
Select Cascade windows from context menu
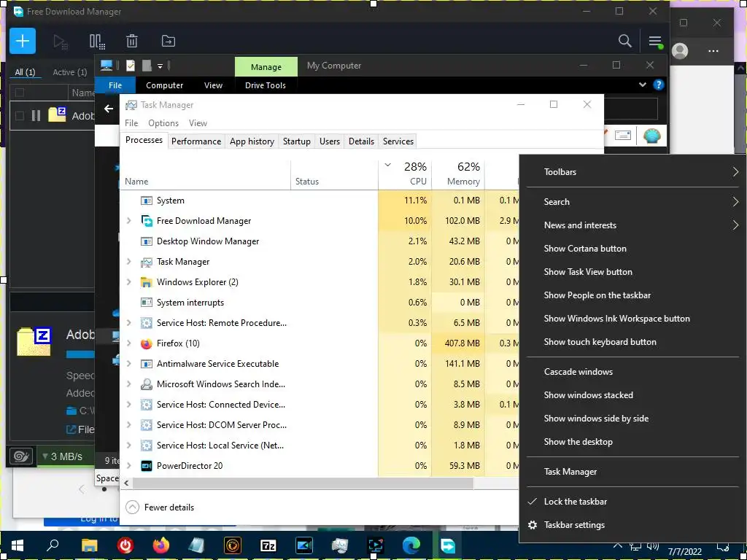(578, 372)
